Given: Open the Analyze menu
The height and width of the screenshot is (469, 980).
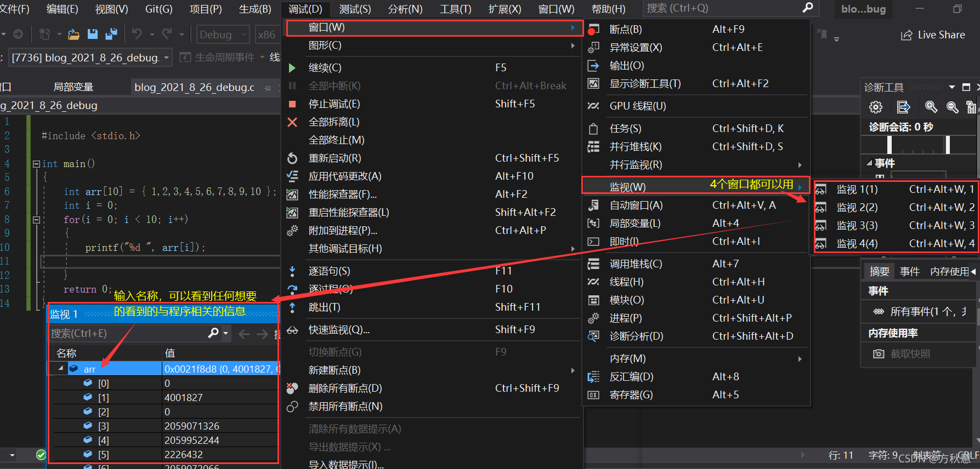Looking at the screenshot, I should coord(405,9).
